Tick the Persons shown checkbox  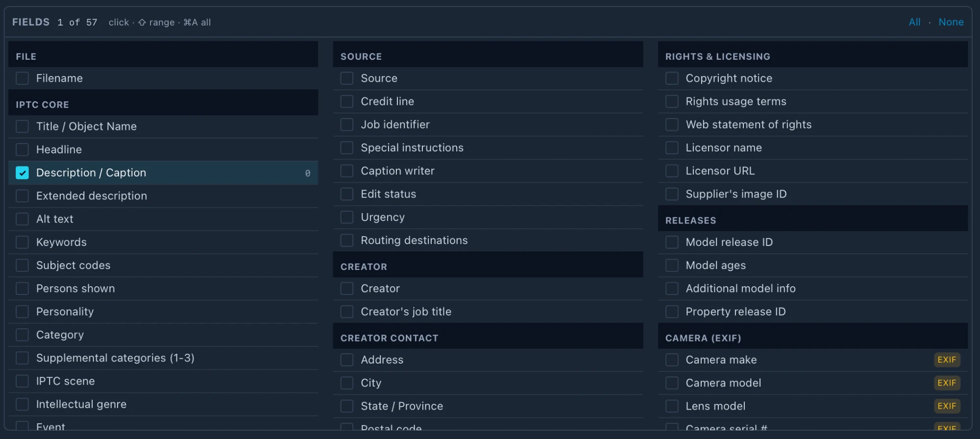pos(22,289)
